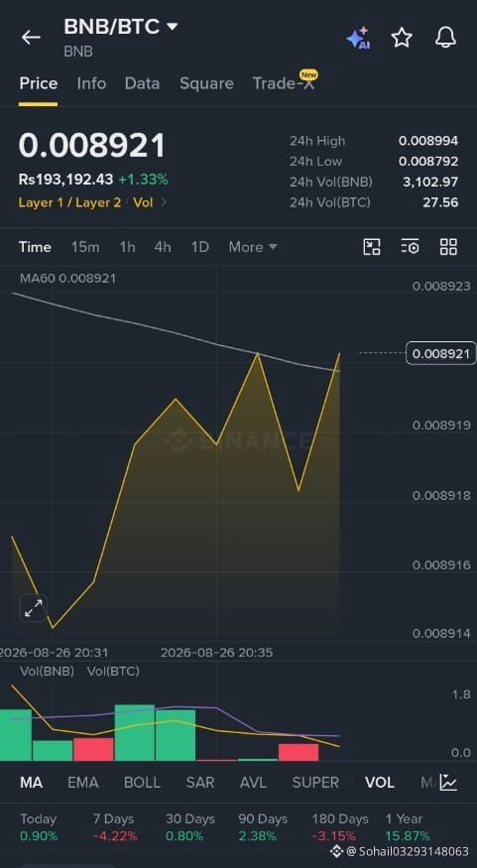This screenshot has height=868, width=477.
Task: Toggle the SUPER indicator
Action: tap(315, 783)
